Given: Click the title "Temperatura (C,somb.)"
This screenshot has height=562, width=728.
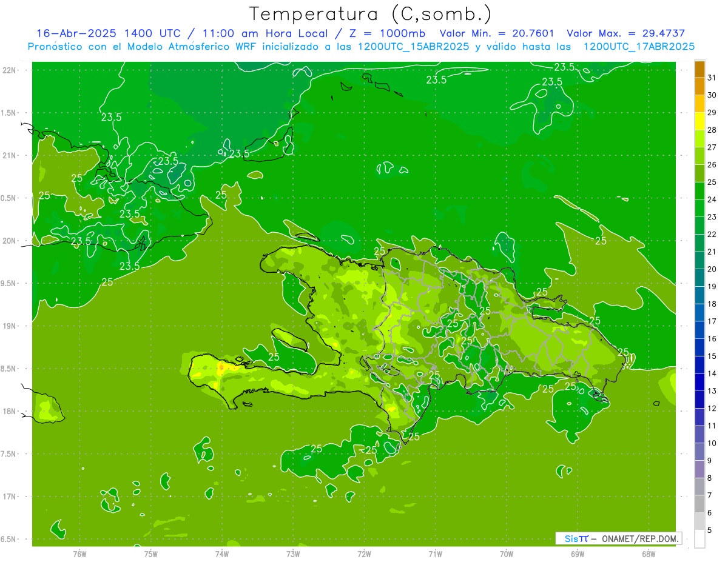Looking at the screenshot, I should point(369,13).
